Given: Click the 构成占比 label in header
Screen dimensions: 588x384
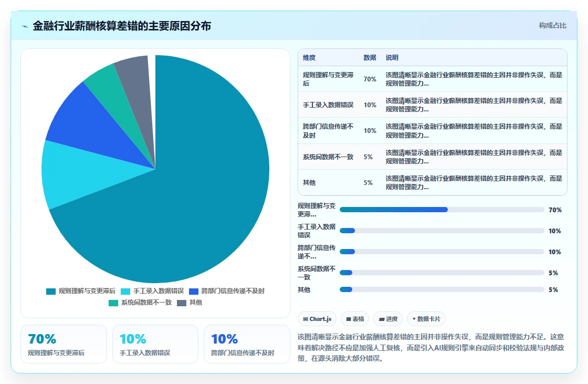Looking at the screenshot, I should coord(552,26).
